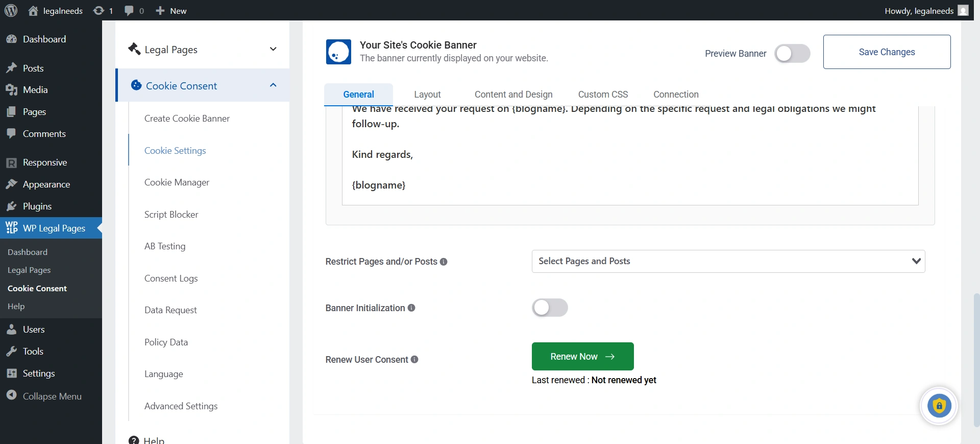The image size is (980, 444).
Task: Collapse the Cookie Consent section
Action: click(x=273, y=85)
